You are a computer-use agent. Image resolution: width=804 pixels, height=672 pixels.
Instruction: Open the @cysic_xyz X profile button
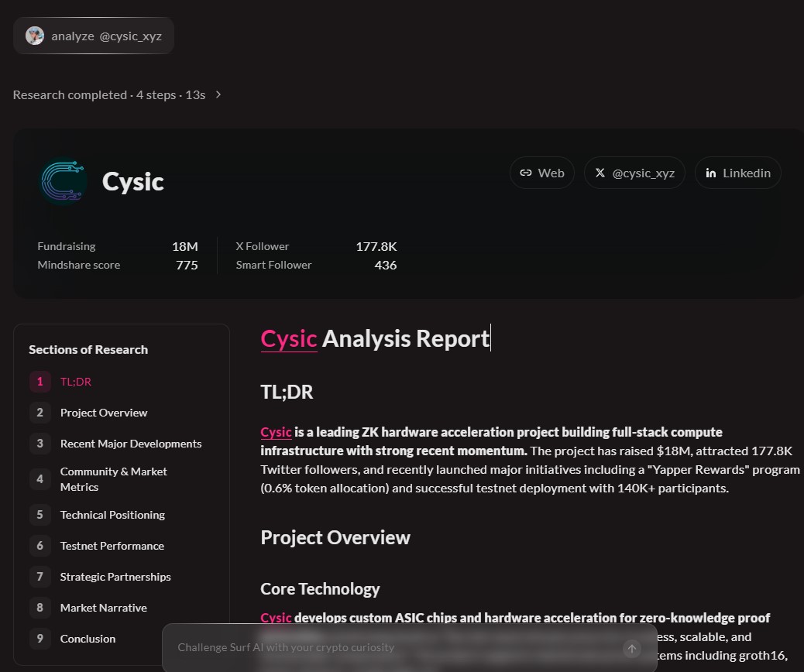coord(634,173)
